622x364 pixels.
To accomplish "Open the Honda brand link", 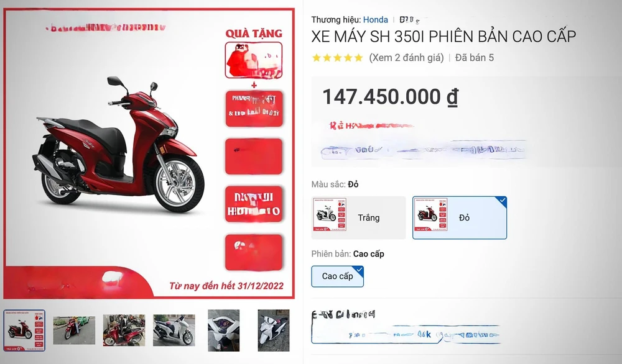I will tap(375, 19).
